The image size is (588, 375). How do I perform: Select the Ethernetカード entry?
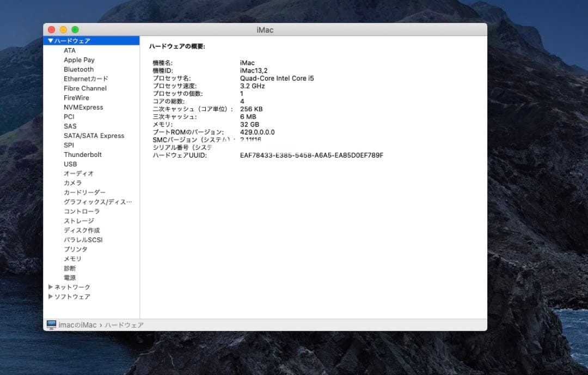click(x=85, y=78)
